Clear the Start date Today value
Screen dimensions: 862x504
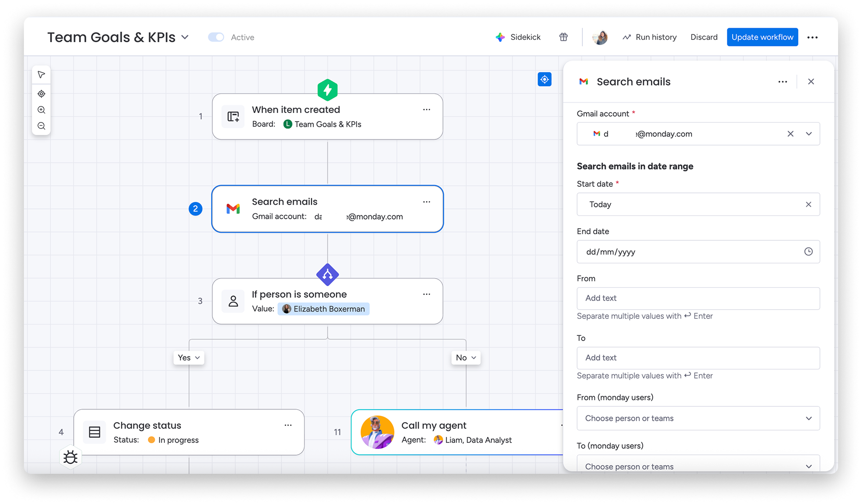coord(808,204)
